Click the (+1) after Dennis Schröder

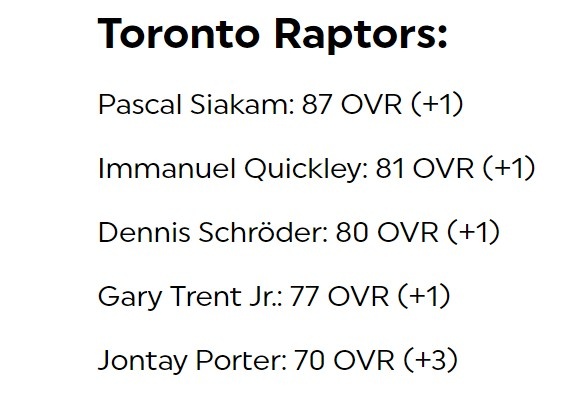click(473, 232)
